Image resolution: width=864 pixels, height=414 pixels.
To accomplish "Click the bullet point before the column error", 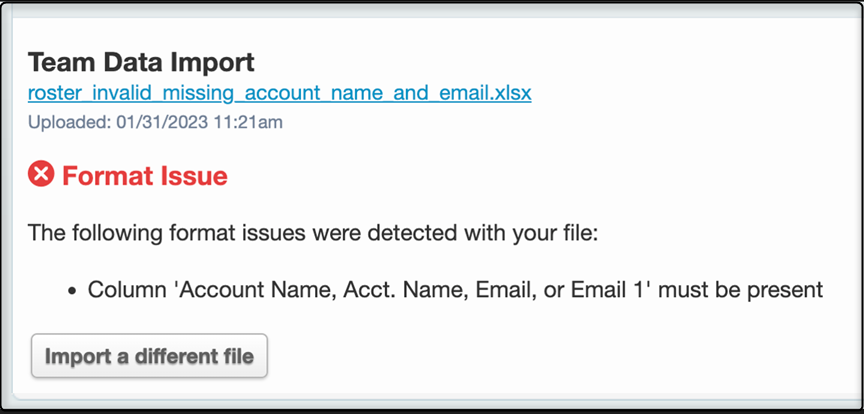I will point(72,291).
